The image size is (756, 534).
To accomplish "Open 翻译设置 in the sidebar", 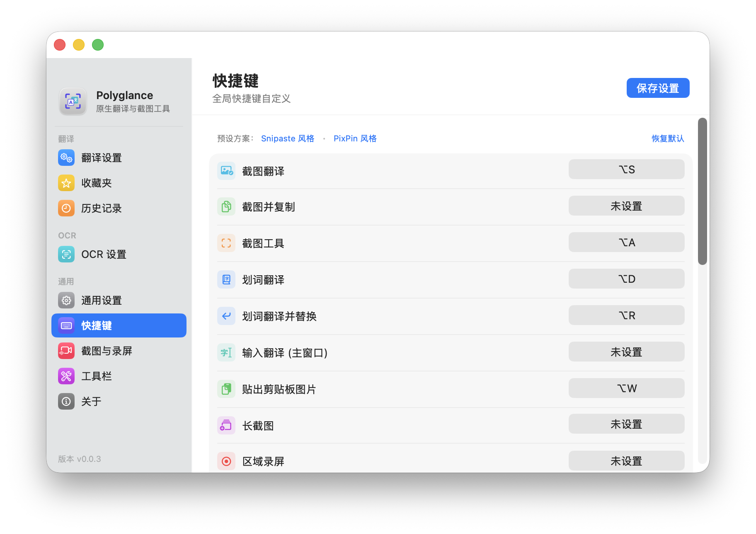I will 119,158.
